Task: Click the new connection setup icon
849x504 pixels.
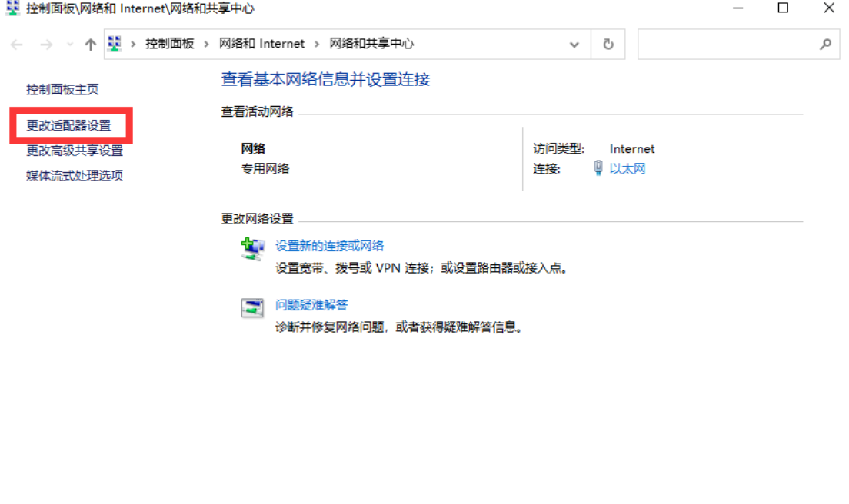Action: [x=252, y=249]
